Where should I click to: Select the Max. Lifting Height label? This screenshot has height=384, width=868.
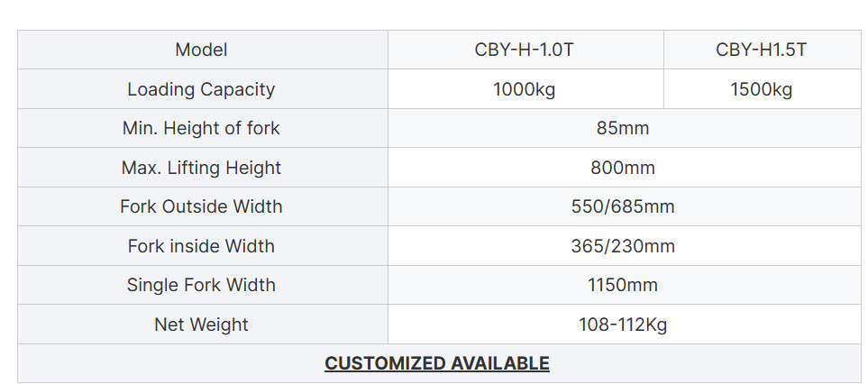click(203, 168)
